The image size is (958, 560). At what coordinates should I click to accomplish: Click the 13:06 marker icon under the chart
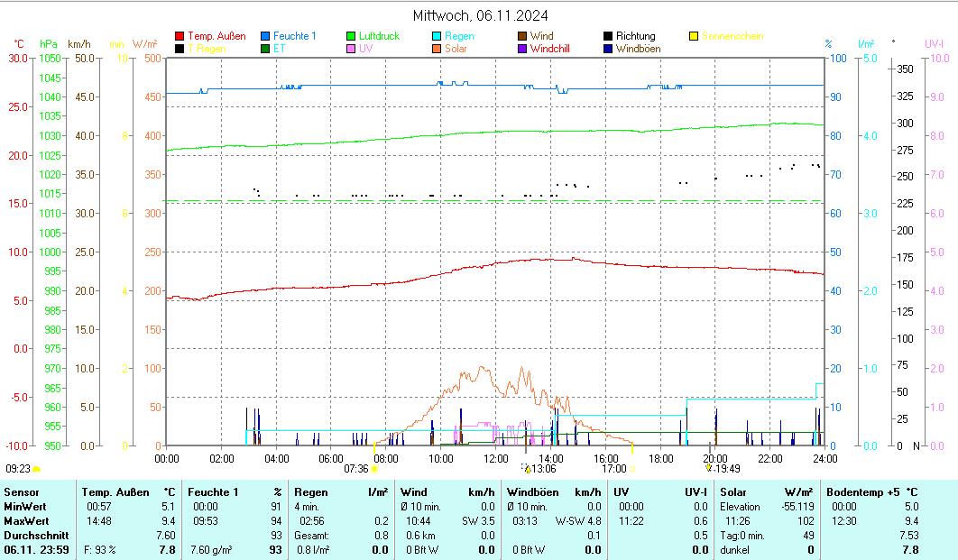coord(526,468)
